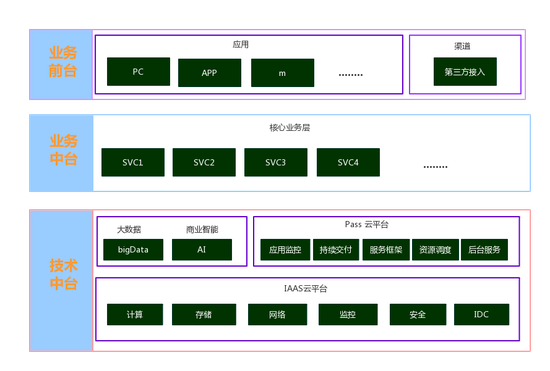Select the SVC4 service box

[x=348, y=162]
